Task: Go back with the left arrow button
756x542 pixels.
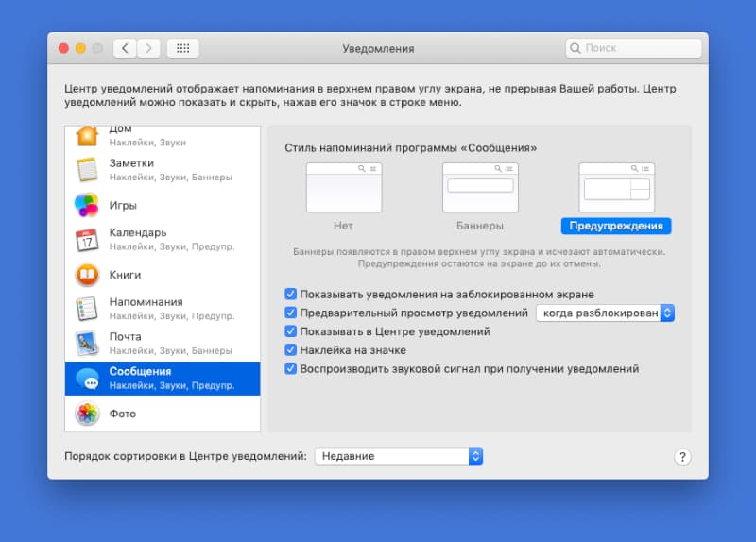Action: click(125, 48)
